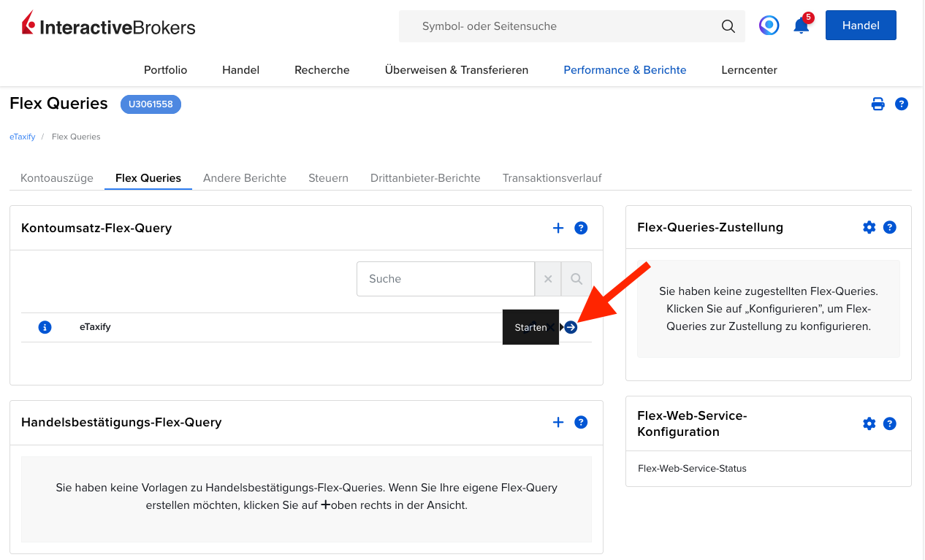Click the Interactive Brokers logo
925x560 pixels.
coord(107,25)
